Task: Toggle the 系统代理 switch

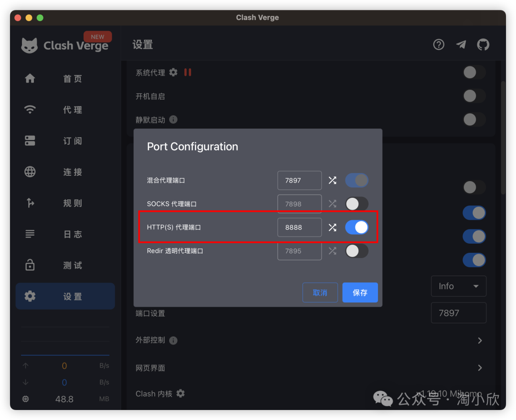Action: pyautogui.click(x=474, y=73)
